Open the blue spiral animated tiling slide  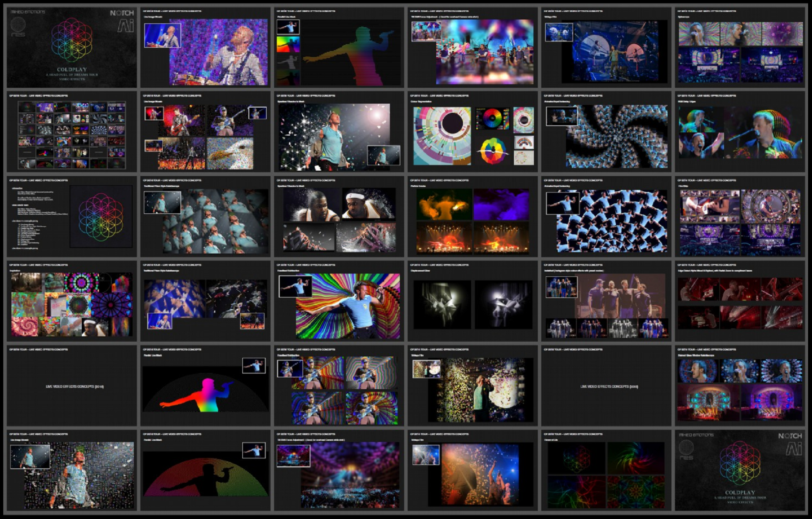pyautogui.click(x=606, y=132)
